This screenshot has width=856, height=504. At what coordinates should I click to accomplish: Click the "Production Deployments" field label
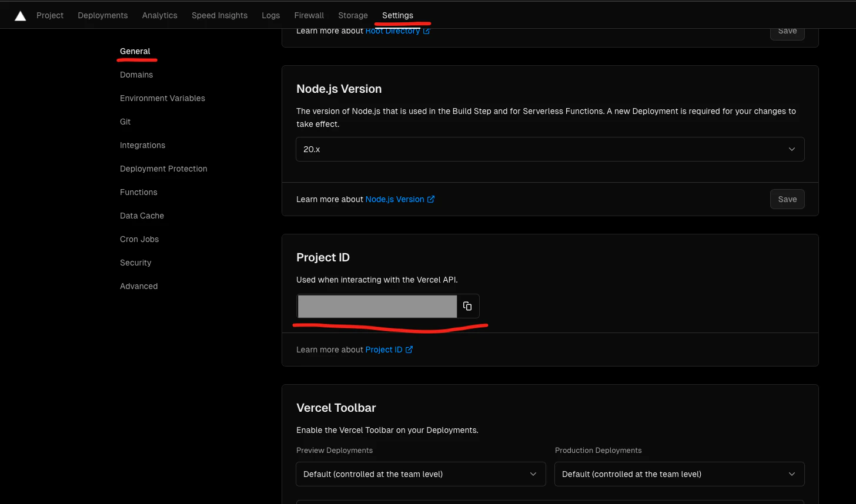click(598, 450)
